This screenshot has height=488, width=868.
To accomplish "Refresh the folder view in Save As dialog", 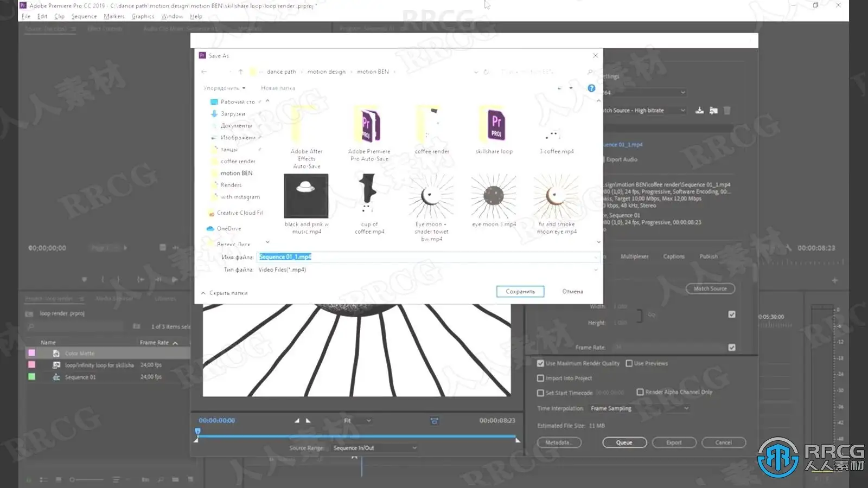I will pyautogui.click(x=486, y=72).
